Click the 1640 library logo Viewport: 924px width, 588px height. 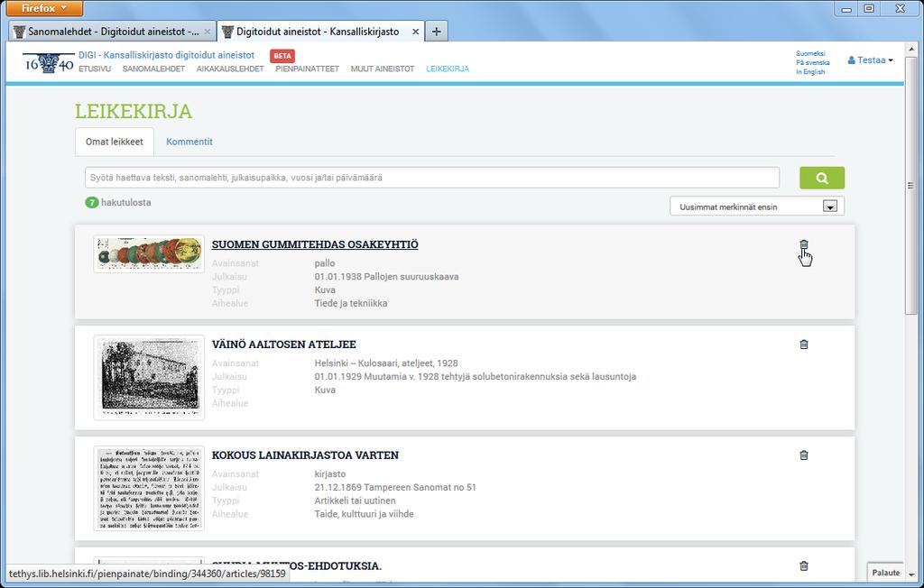[x=49, y=63]
